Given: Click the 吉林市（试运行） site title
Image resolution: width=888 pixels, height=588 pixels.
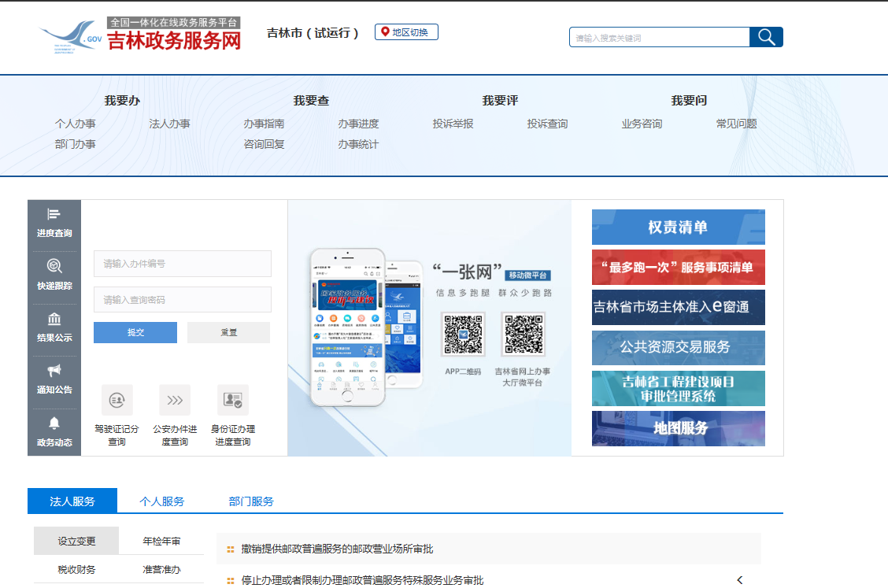Looking at the screenshot, I should tap(313, 33).
